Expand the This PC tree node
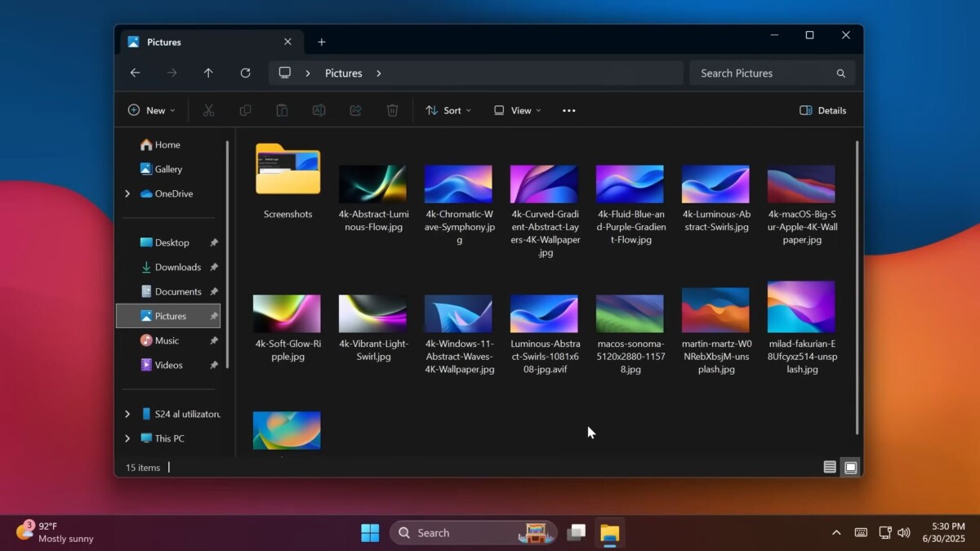 coord(127,438)
